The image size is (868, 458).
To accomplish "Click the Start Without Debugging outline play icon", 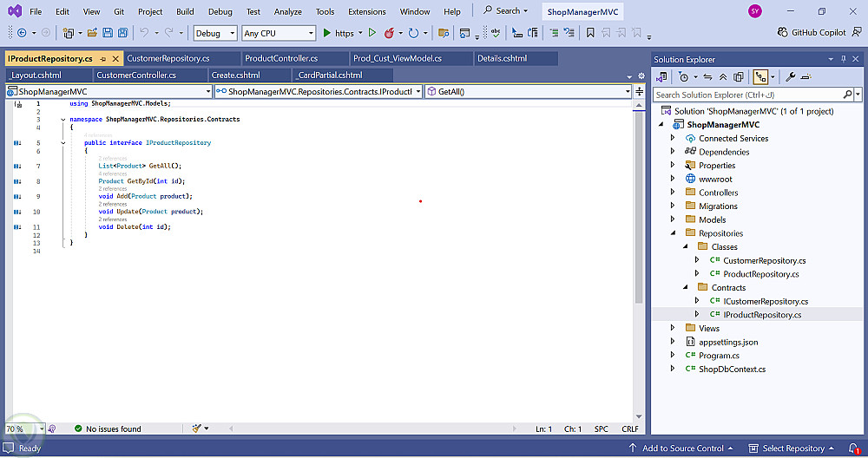I will (372, 33).
